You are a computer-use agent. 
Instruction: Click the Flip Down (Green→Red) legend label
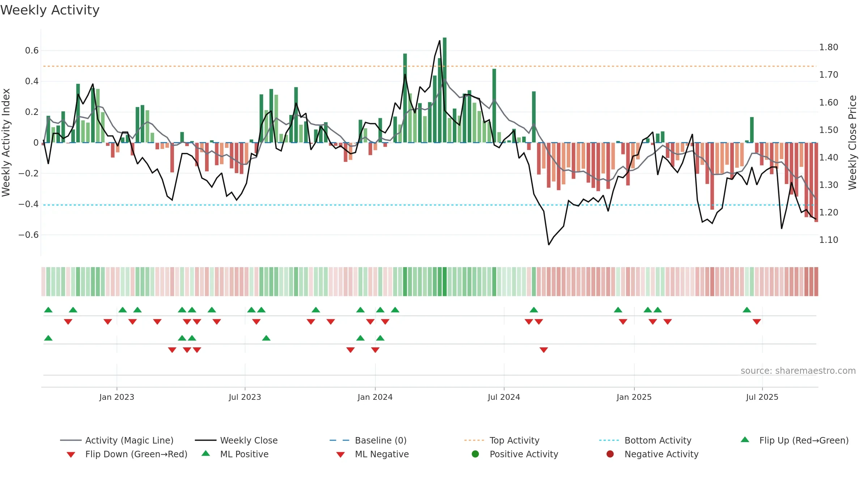click(x=136, y=454)
